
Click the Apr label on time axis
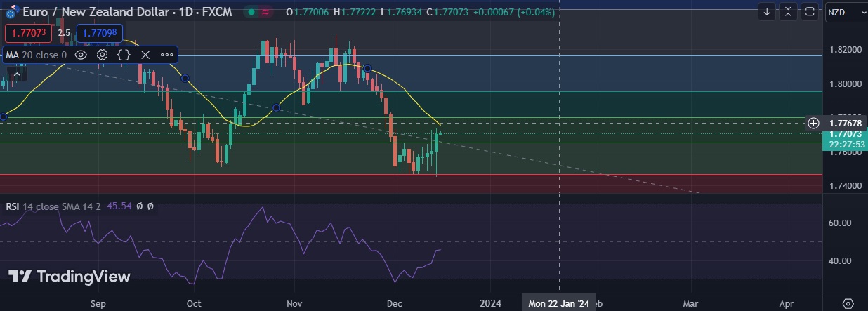click(787, 303)
